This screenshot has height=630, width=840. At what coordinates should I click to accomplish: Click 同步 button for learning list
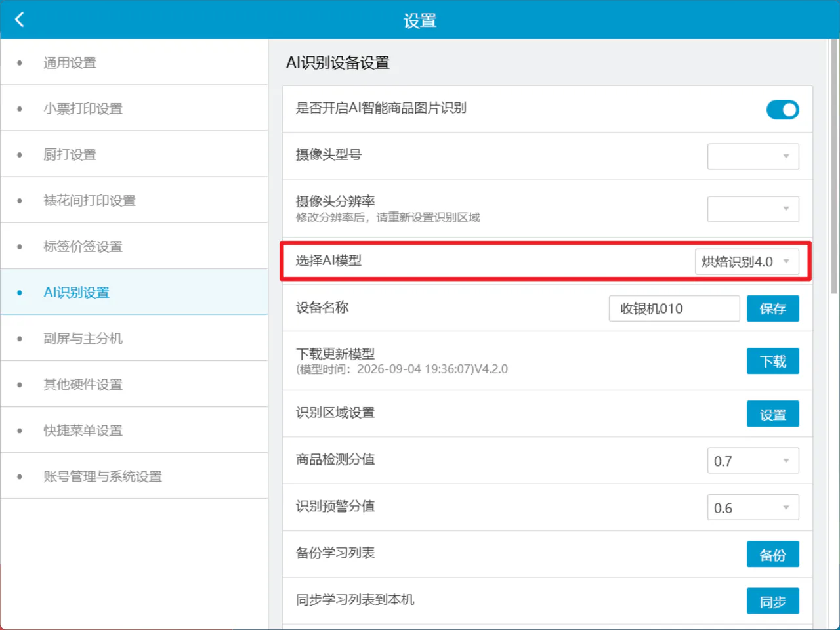[x=773, y=601]
